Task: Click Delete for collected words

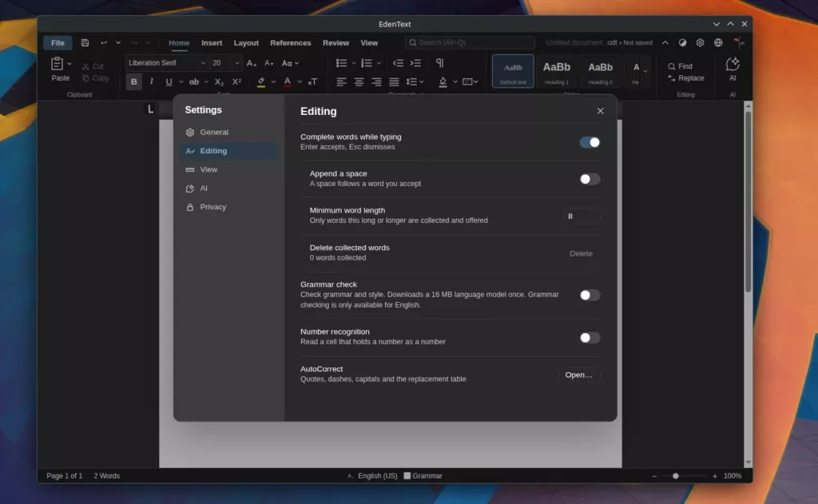Action: click(x=581, y=253)
